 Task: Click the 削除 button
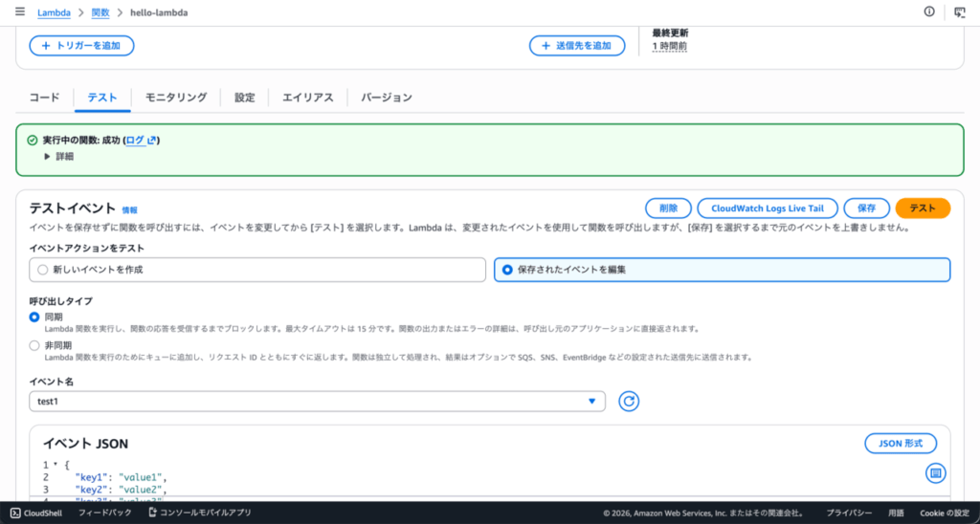click(668, 208)
